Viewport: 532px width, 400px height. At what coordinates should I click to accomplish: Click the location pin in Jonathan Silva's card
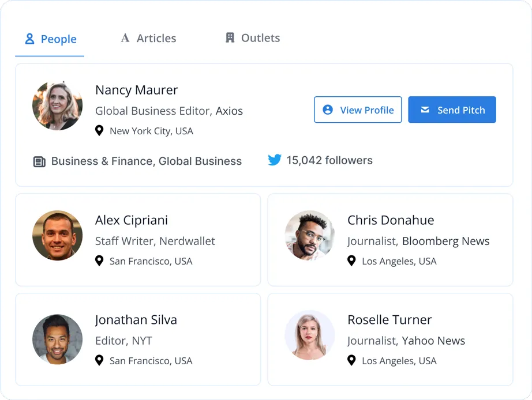pyautogui.click(x=99, y=361)
